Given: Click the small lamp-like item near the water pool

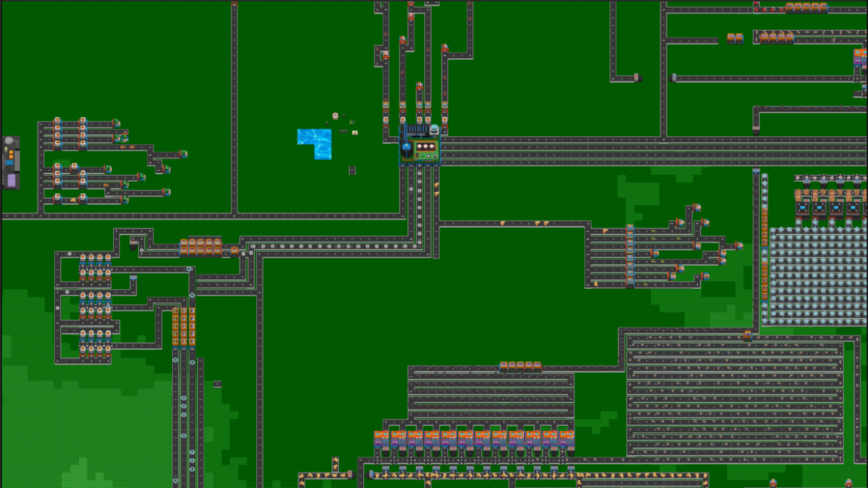Looking at the screenshot, I should point(336,117).
